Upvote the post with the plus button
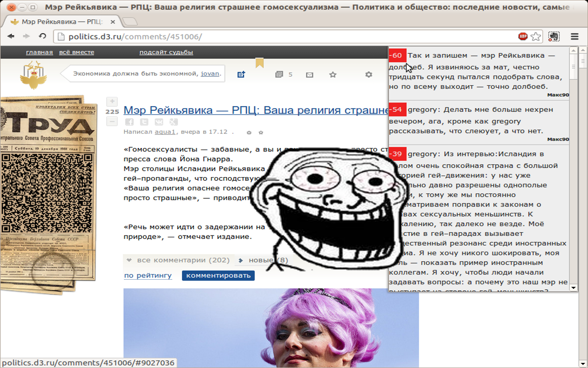588x368 pixels. [x=112, y=102]
